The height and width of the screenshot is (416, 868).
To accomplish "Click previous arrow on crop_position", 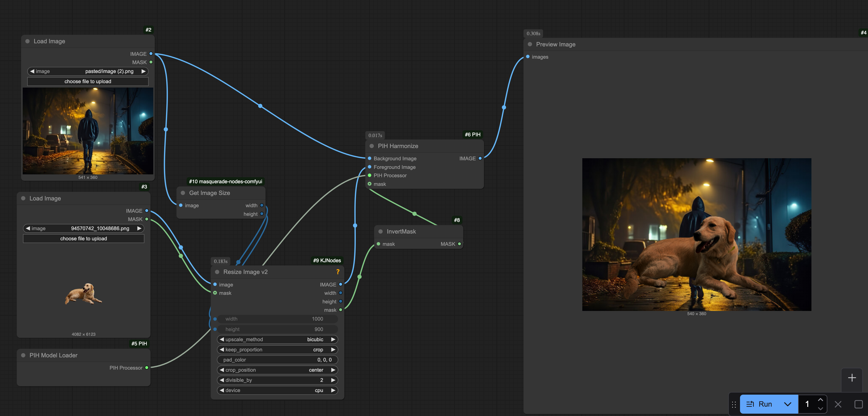I will [x=222, y=370].
